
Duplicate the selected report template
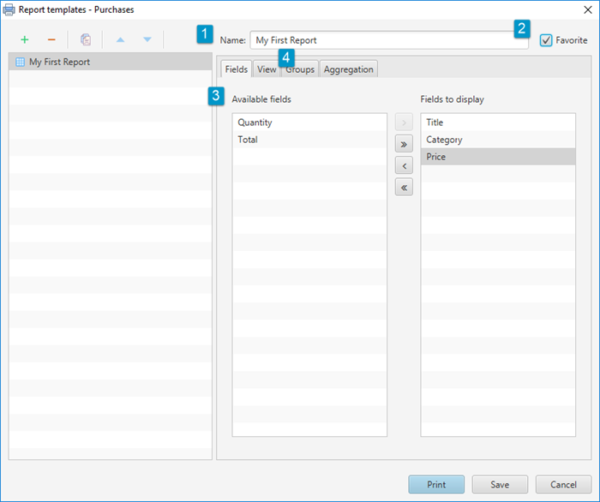point(86,39)
